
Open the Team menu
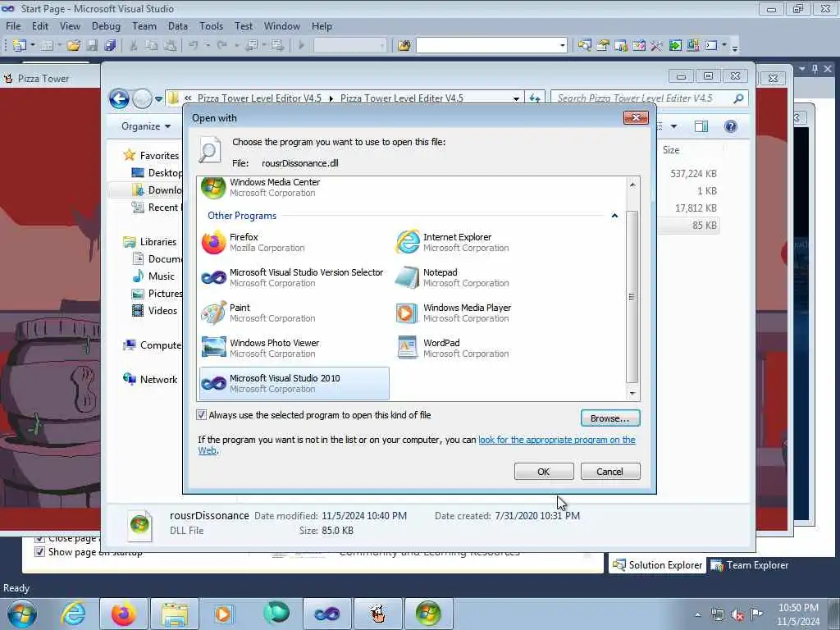pyautogui.click(x=144, y=25)
